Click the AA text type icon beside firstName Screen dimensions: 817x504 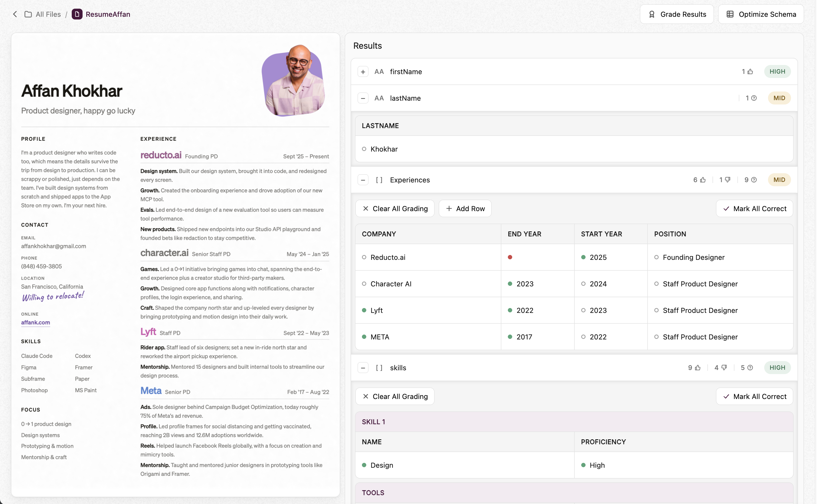[379, 71]
